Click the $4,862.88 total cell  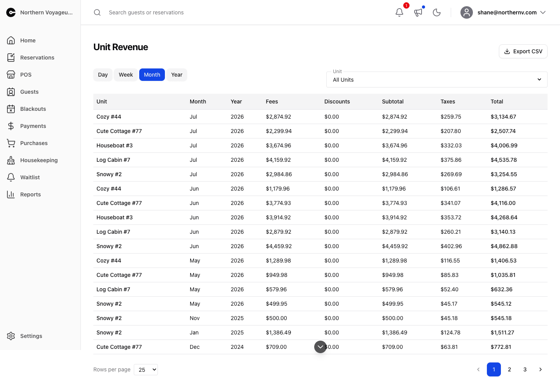(x=504, y=246)
